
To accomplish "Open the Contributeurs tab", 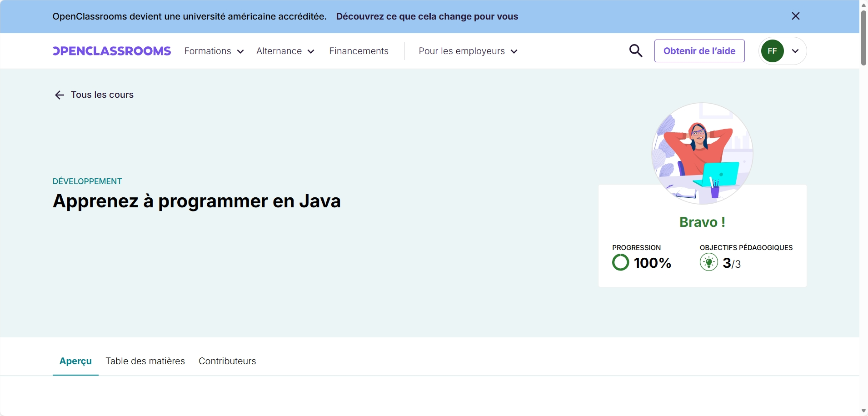I will point(227,361).
